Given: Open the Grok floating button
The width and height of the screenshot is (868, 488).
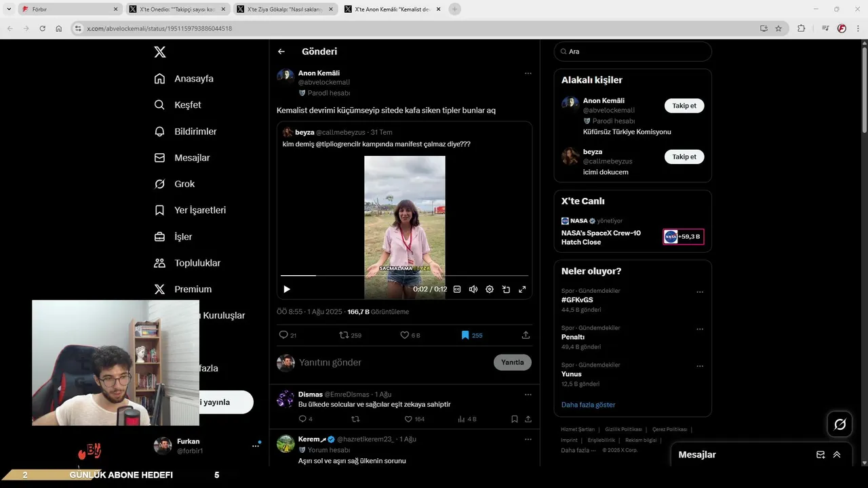Looking at the screenshot, I should (x=840, y=424).
